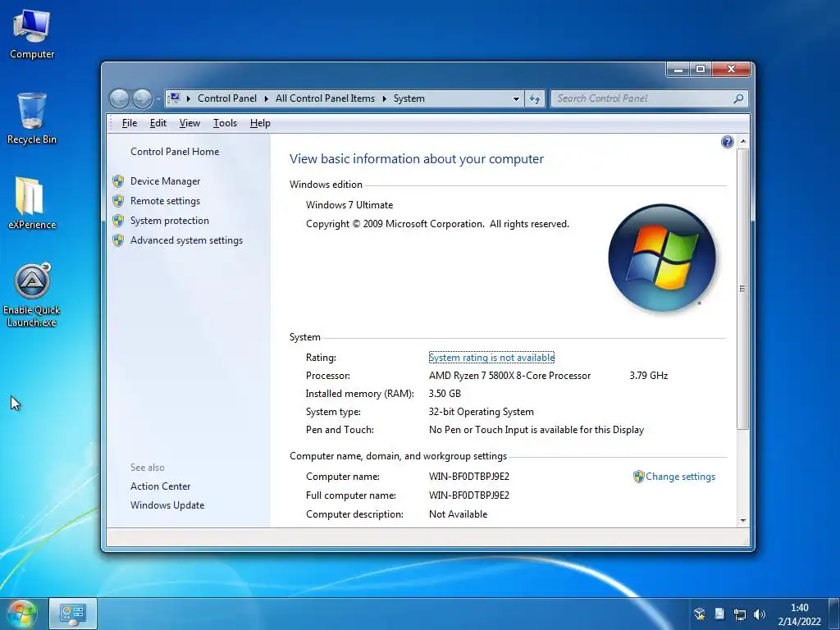Click the 32-bit Operating System text

481,412
